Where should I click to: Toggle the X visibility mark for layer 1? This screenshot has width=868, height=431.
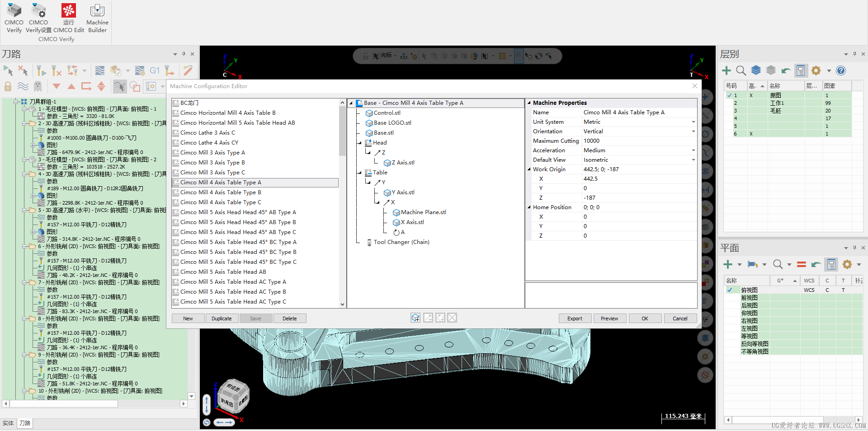click(751, 95)
